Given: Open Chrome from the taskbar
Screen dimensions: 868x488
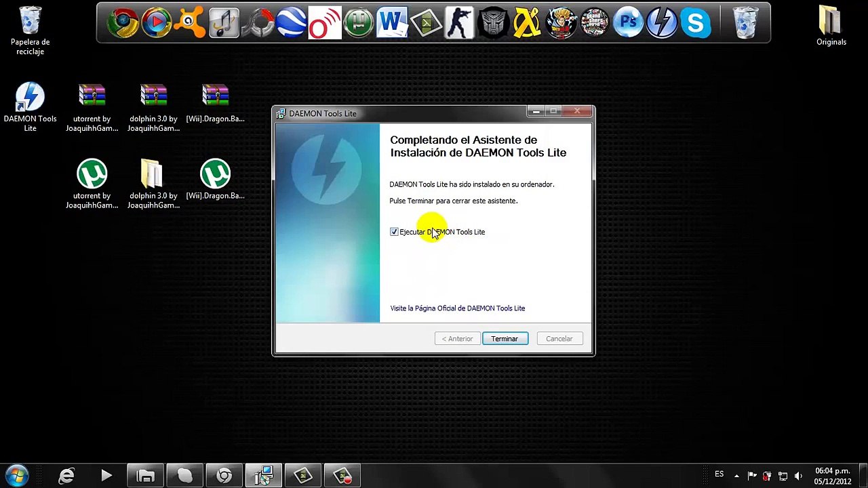Looking at the screenshot, I should (x=224, y=476).
